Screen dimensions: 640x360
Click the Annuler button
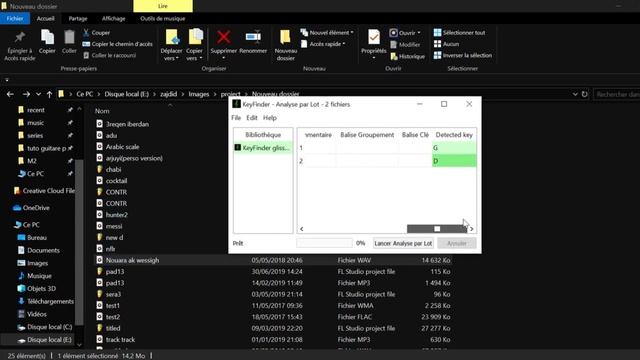tap(457, 243)
